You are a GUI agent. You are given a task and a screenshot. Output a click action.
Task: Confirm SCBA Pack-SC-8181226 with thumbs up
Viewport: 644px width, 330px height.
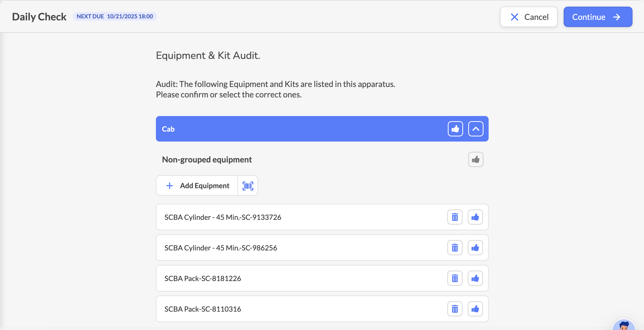(x=475, y=278)
